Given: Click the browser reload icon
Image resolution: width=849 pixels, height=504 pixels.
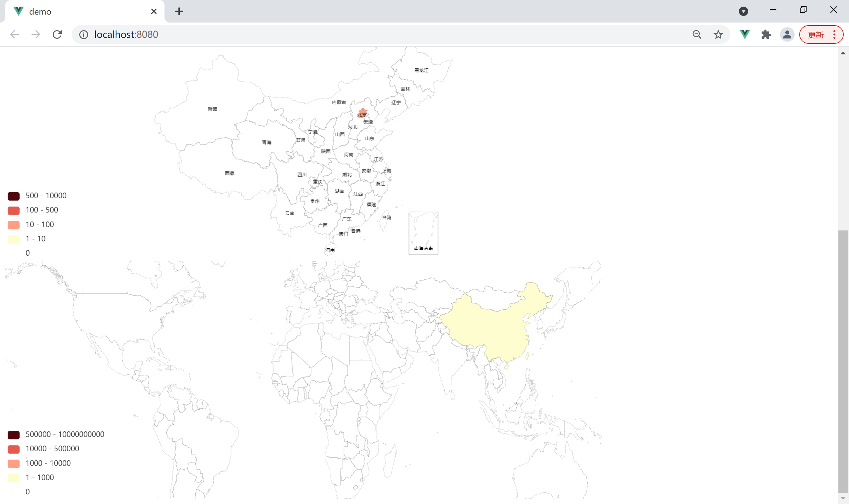Looking at the screenshot, I should click(57, 34).
